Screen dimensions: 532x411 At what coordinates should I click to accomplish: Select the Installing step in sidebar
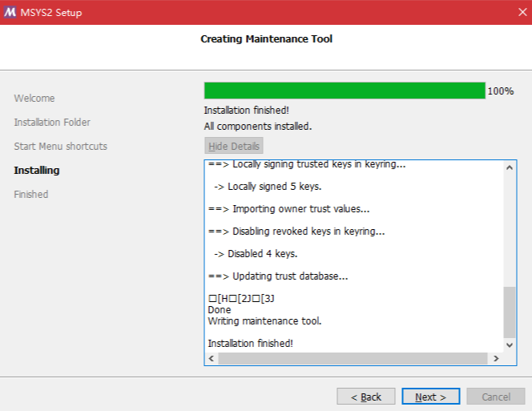click(x=37, y=171)
